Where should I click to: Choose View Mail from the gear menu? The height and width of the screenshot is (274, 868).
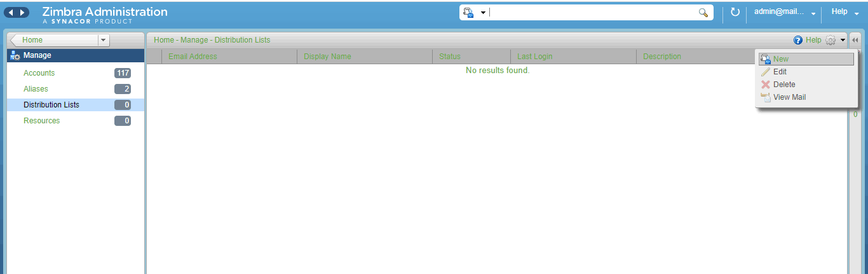[806, 97]
